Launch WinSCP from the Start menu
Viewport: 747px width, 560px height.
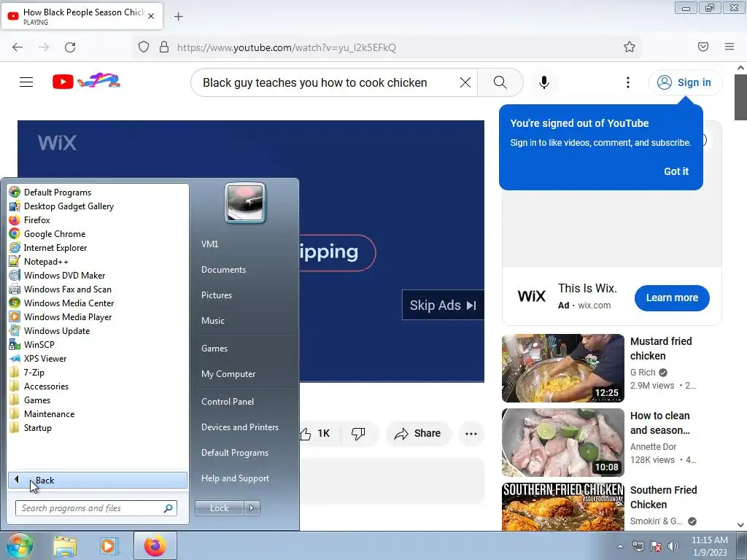pos(39,344)
